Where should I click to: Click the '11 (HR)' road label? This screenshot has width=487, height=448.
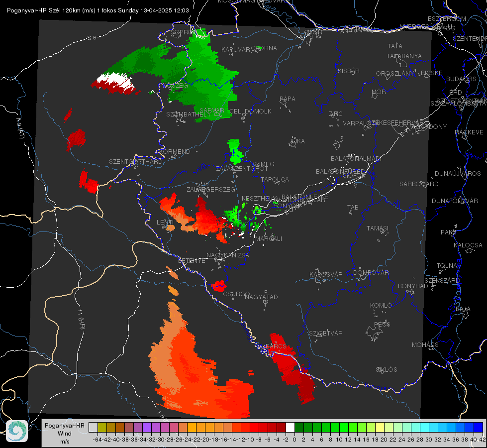pyautogui.click(x=81, y=320)
